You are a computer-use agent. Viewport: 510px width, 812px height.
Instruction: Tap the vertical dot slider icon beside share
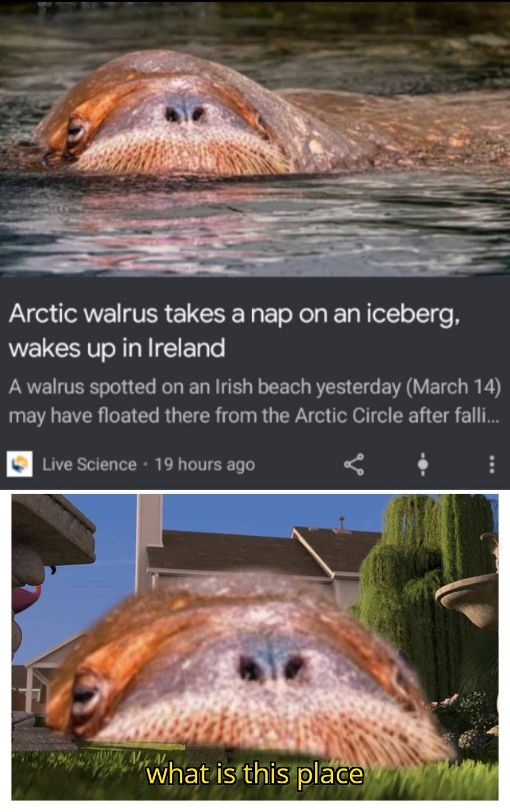(422, 464)
